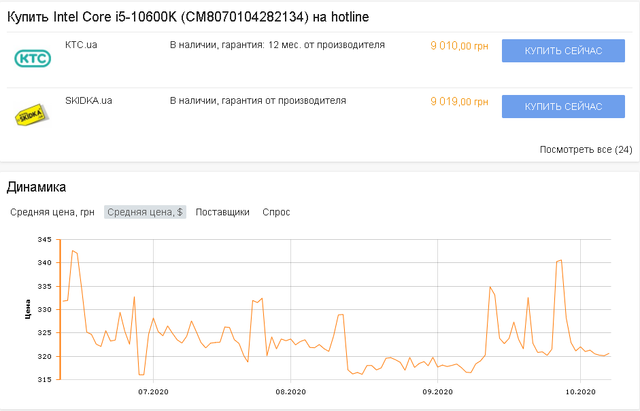This screenshot has height=411, width=640.
Task: Click the 09.2020 axis label
Action: (438, 392)
